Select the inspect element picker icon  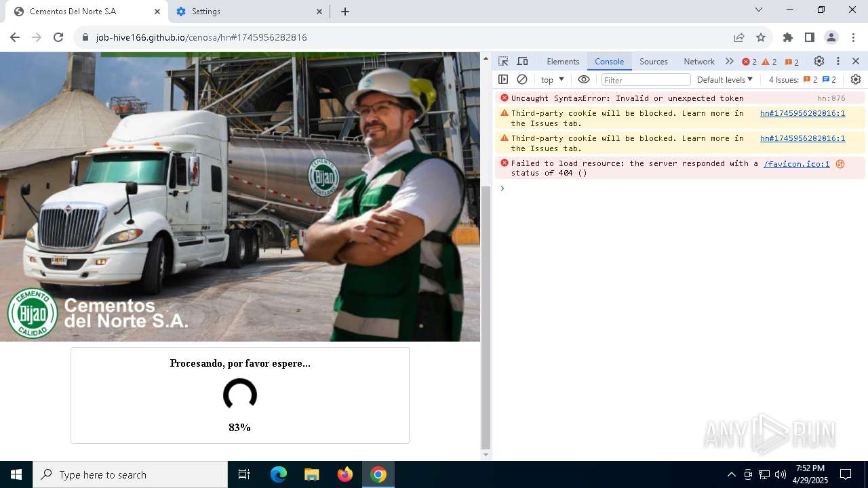(503, 61)
